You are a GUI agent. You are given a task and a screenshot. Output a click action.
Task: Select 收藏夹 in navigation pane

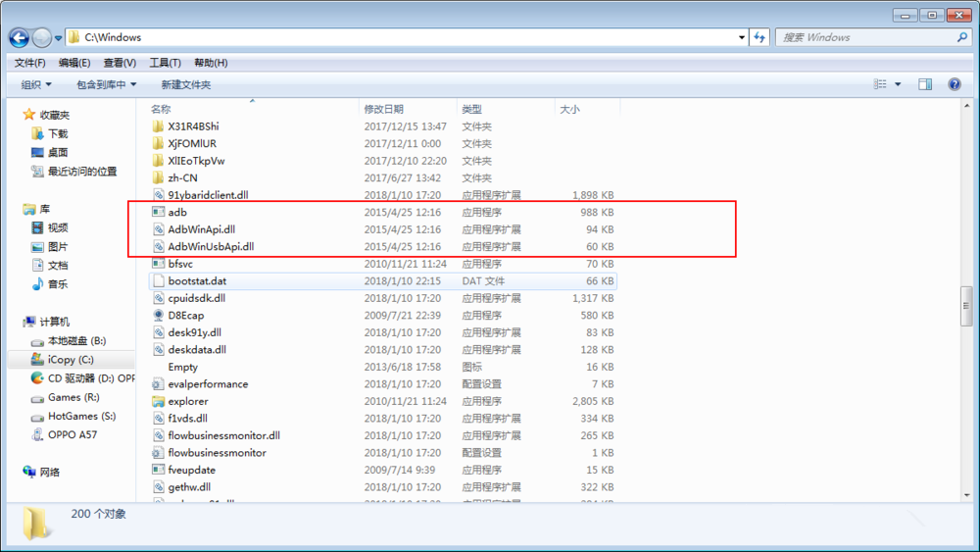tap(54, 115)
